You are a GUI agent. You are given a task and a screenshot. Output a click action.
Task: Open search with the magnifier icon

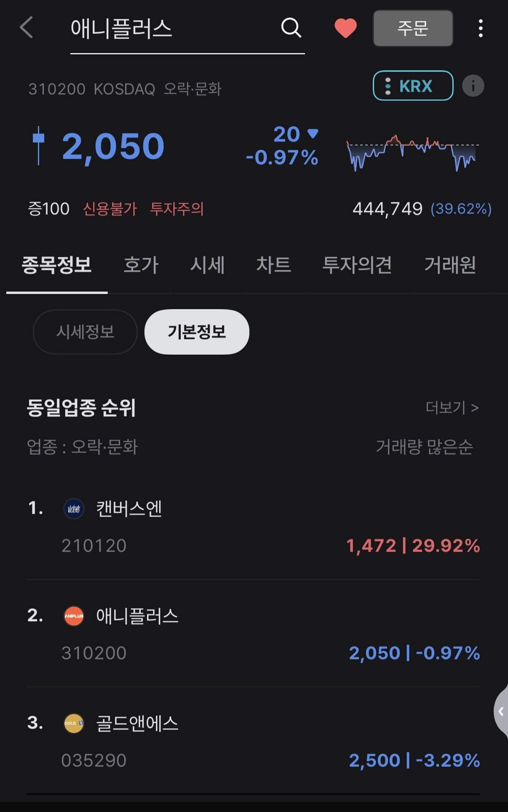coord(291,28)
